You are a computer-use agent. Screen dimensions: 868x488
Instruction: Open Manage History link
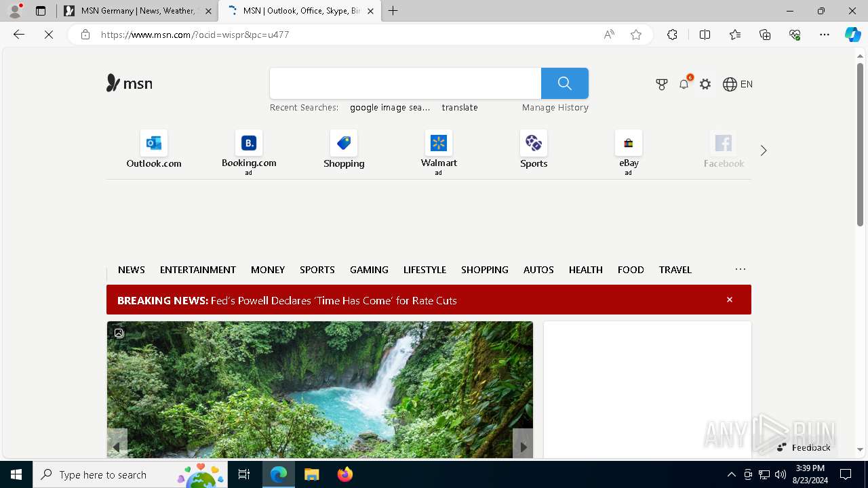tap(555, 107)
